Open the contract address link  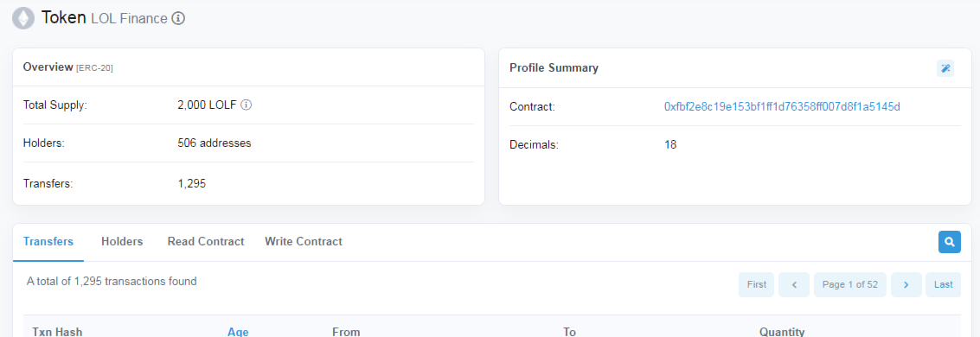(782, 107)
